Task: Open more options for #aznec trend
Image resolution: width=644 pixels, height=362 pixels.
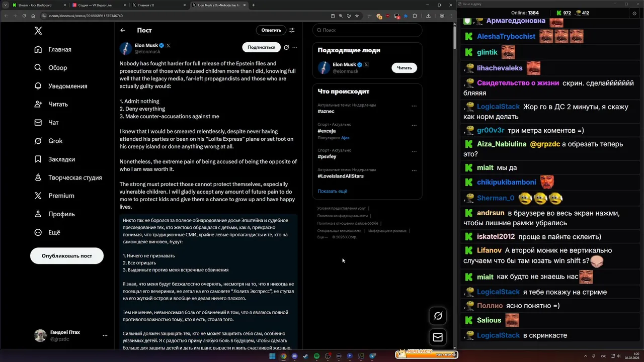Action: point(414,106)
